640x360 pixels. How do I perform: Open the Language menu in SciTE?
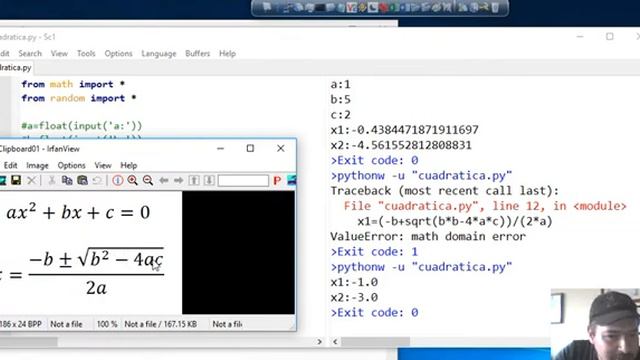click(159, 53)
